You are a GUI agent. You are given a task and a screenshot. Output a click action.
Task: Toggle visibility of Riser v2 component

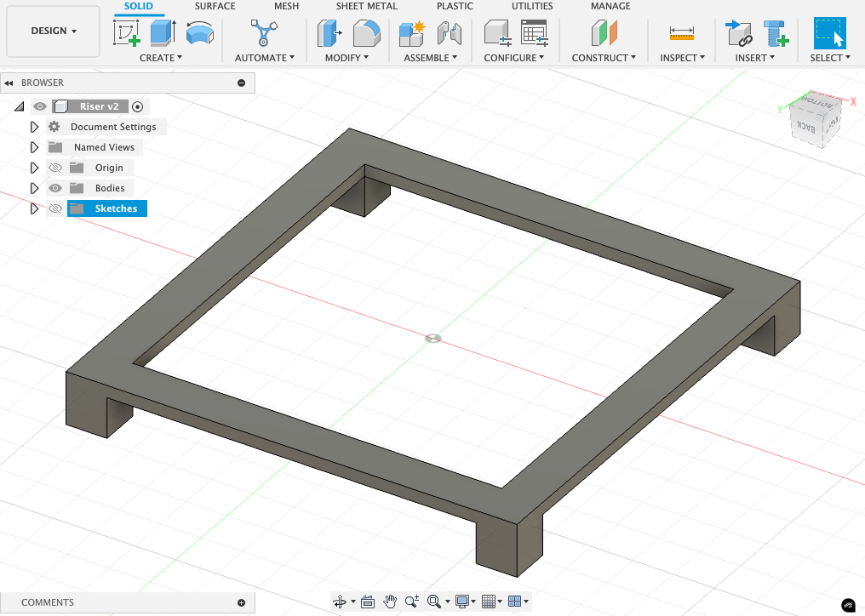(x=40, y=106)
